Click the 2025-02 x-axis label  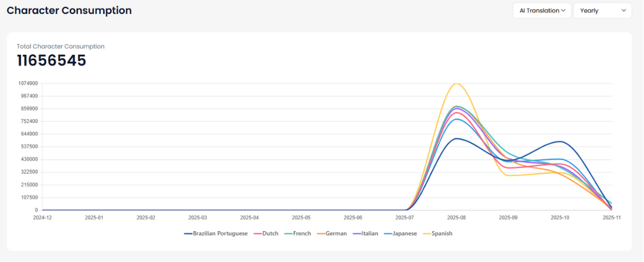(x=146, y=217)
